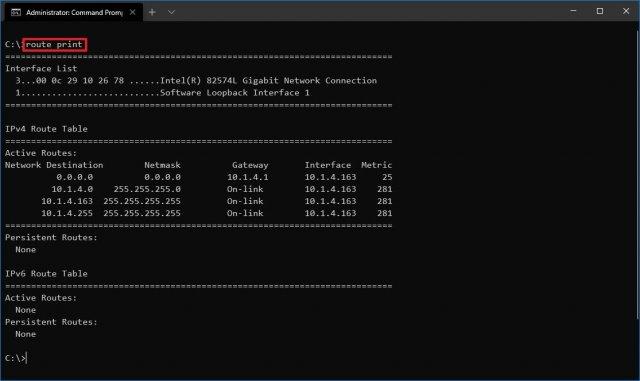Close the terminal window
This screenshot has height=381, width=640.
(626, 11)
